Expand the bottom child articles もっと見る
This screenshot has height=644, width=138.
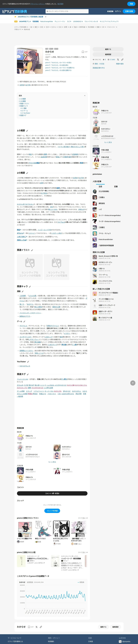coord(52,462)
